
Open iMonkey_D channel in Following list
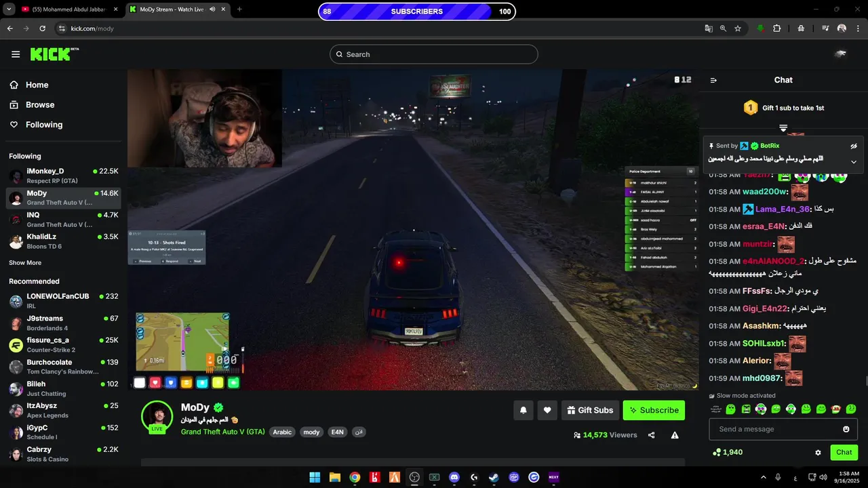[64, 176]
